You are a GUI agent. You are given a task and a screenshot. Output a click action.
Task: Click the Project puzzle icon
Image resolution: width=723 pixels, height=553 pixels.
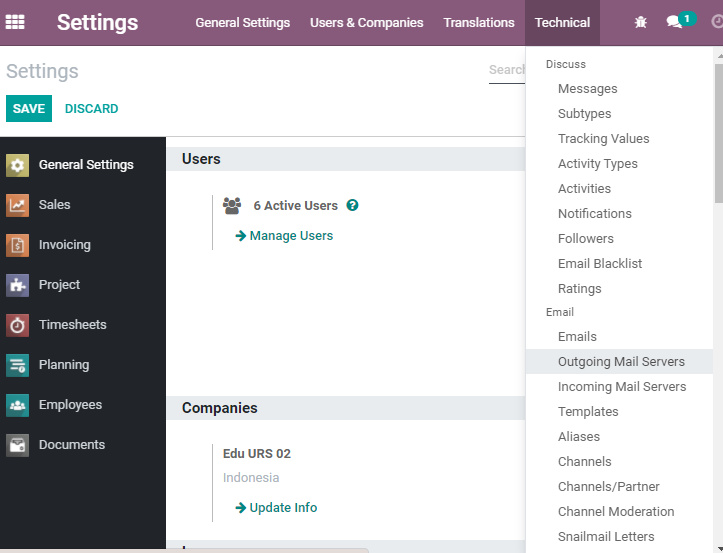pyautogui.click(x=18, y=285)
